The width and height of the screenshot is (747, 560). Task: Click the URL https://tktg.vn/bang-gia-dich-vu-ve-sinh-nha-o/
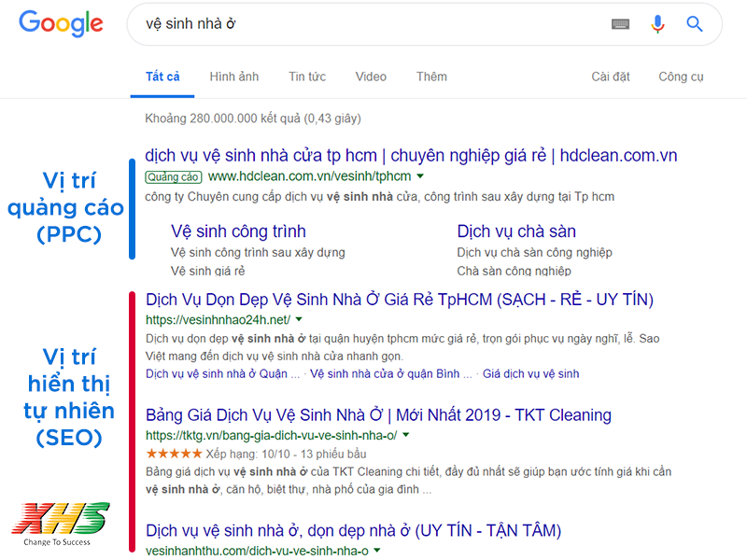point(271,435)
